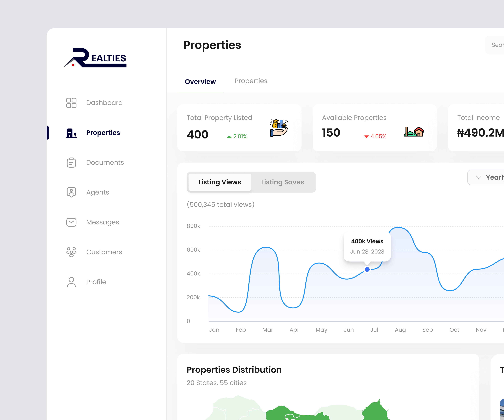Switch to Listing Saves toggle

tap(282, 182)
